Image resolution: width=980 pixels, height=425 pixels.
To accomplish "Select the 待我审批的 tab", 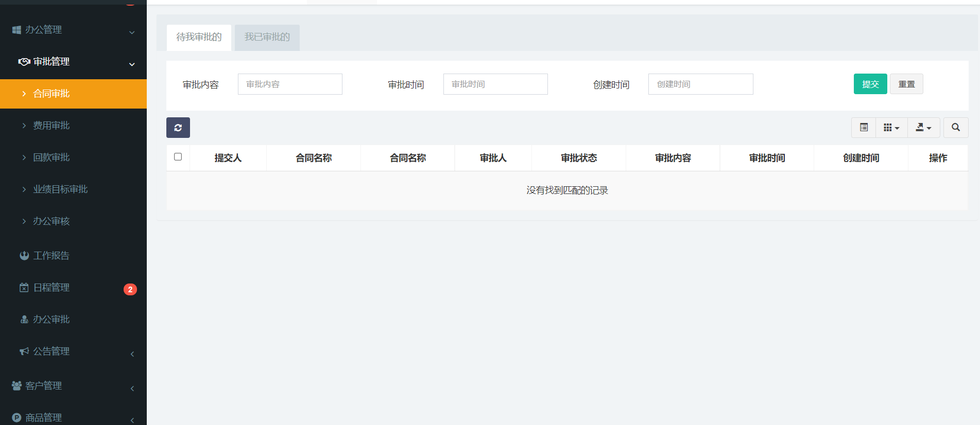I will (x=199, y=37).
